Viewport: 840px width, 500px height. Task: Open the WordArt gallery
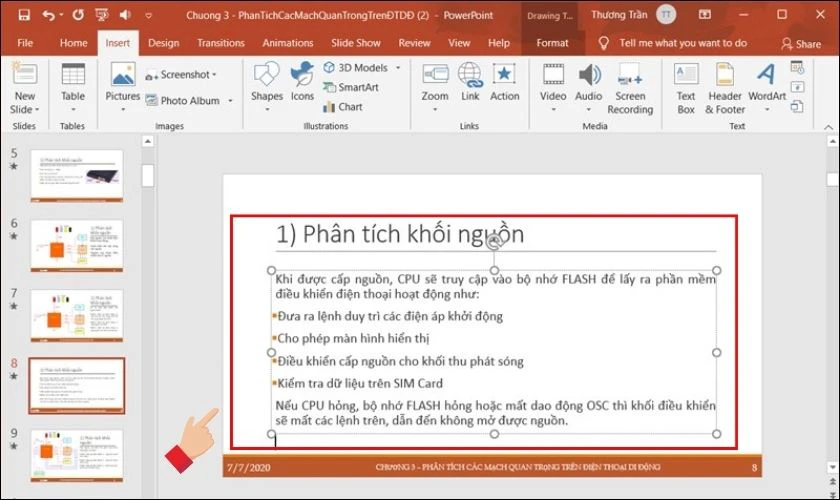pyautogui.click(x=767, y=87)
